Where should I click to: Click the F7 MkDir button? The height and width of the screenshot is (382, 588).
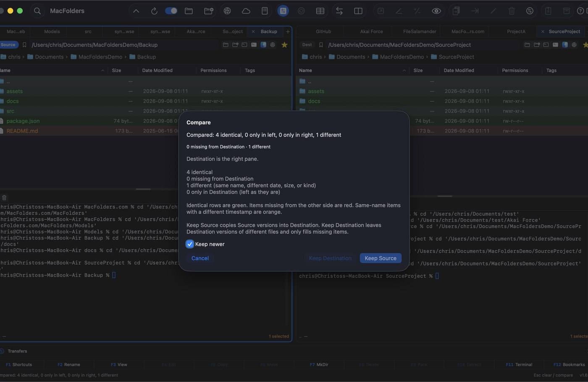(319, 364)
